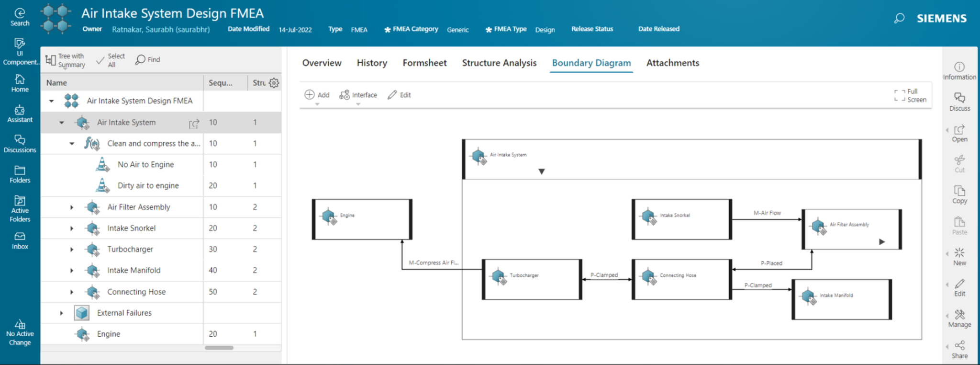Screen dimensions: 980x365
Task: Open the Assistant panel in the sidebar
Action: (20, 114)
